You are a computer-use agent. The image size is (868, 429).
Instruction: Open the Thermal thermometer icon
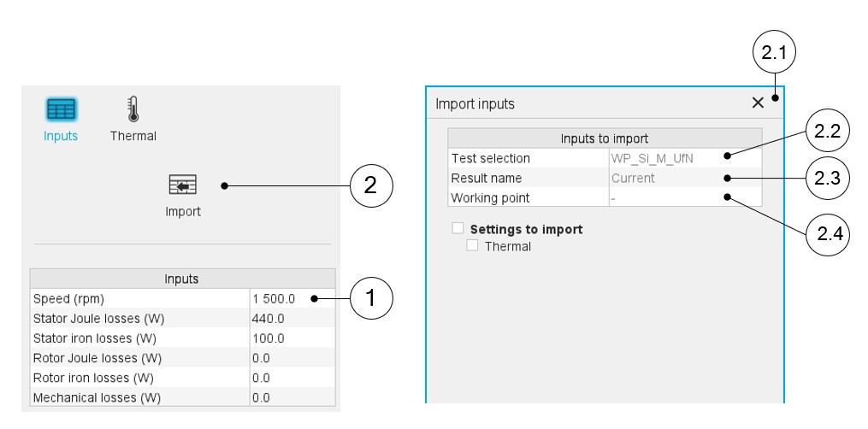pyautogui.click(x=133, y=109)
